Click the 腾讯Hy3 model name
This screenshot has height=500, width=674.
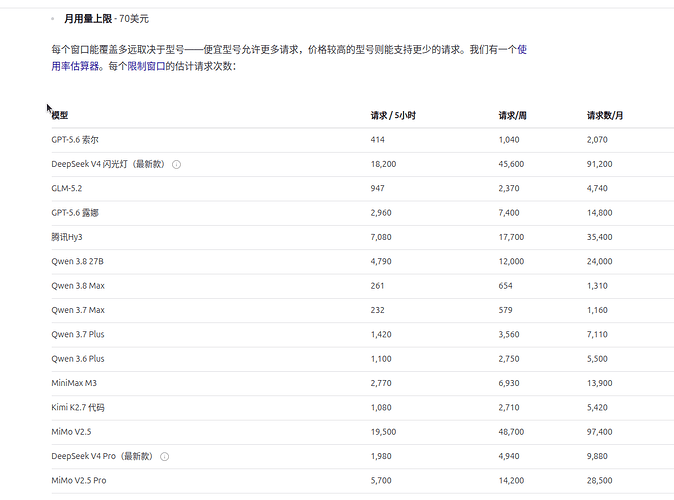click(67, 237)
